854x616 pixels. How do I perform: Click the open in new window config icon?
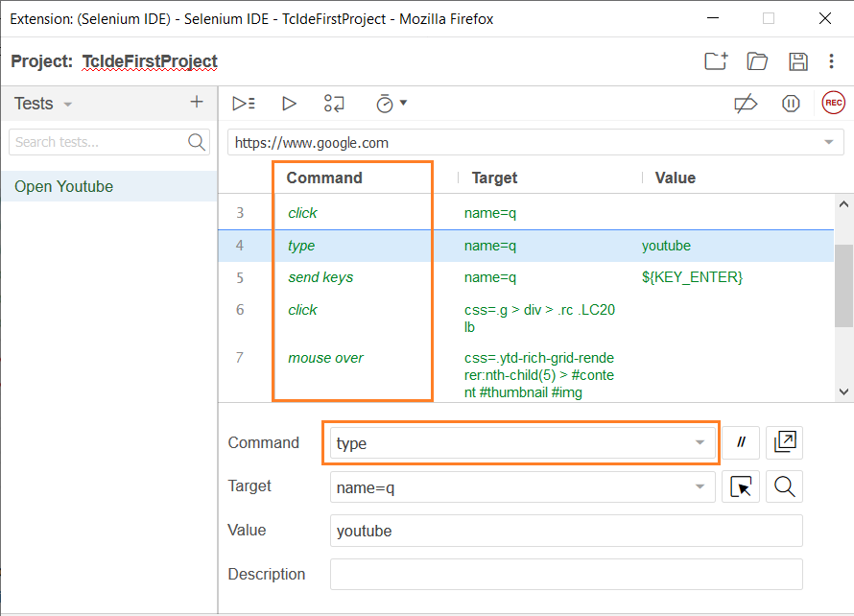(784, 442)
